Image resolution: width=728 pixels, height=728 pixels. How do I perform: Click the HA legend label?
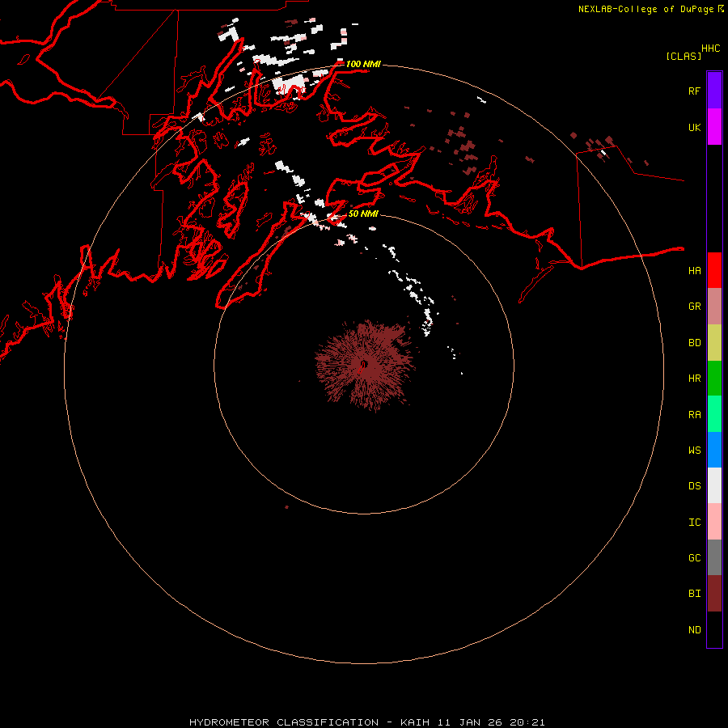694,270
